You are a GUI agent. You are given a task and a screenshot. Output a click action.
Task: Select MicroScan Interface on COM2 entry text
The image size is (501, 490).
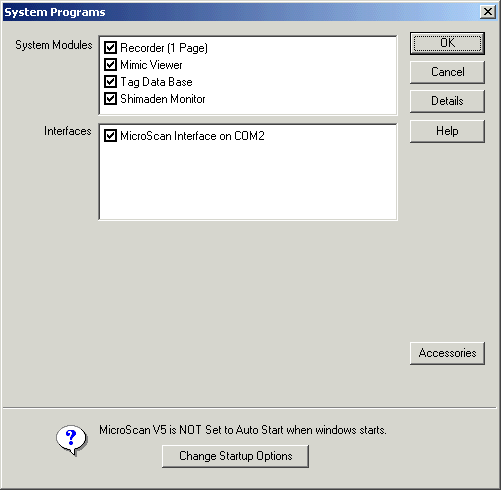192,136
